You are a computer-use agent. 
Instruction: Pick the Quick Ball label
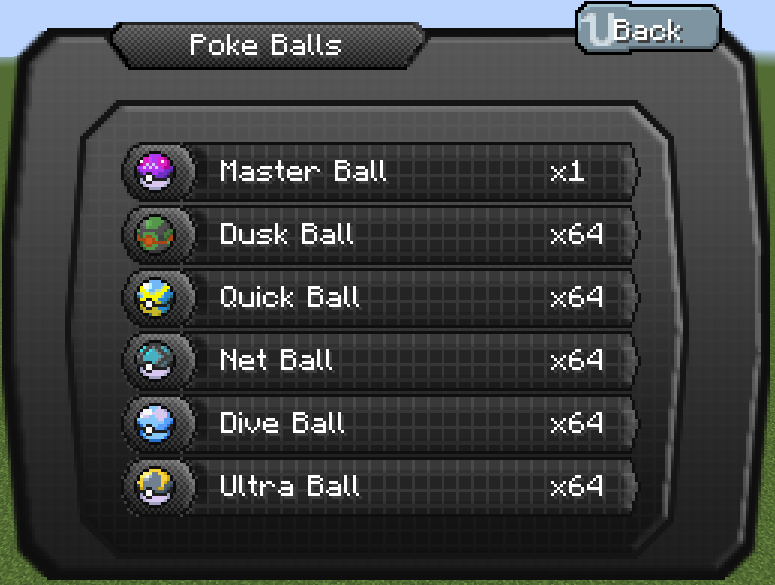(290, 297)
